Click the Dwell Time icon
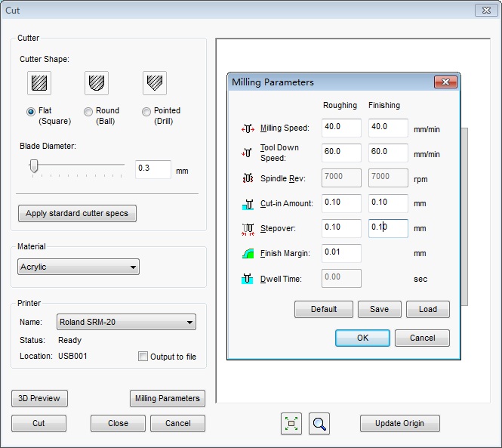This screenshot has height=448, width=502. pos(247,279)
